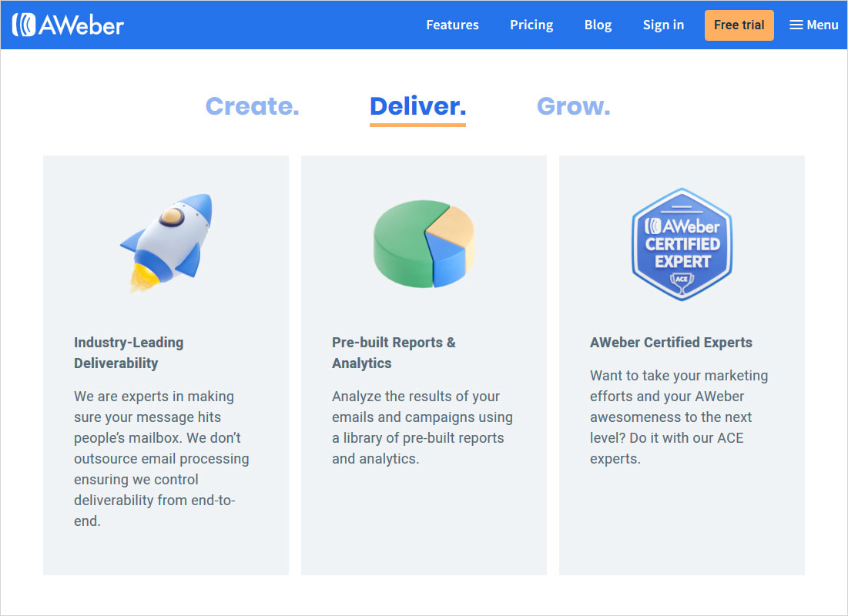This screenshot has width=848, height=616.
Task: Click the Pre-built Reports & Analytics heading
Action: (394, 353)
